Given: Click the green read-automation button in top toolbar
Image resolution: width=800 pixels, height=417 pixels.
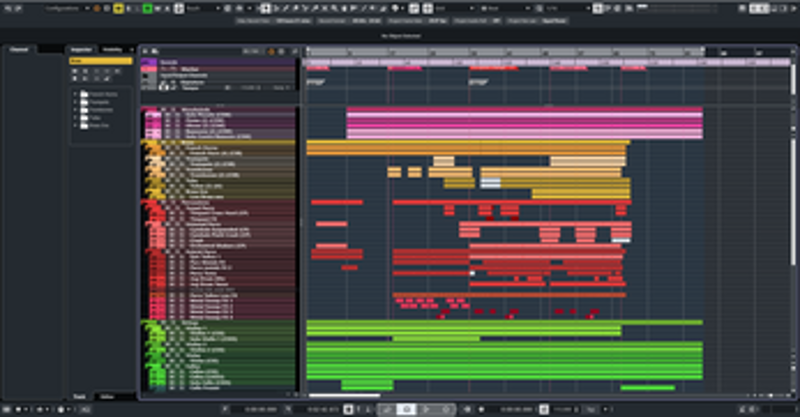Looking at the screenshot, I should pos(147,8).
